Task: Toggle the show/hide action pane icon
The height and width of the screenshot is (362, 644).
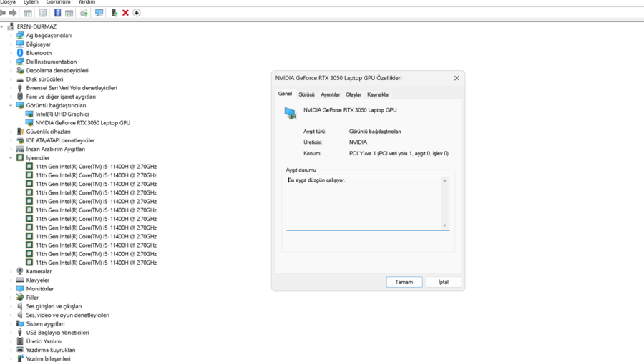Action: [69, 13]
